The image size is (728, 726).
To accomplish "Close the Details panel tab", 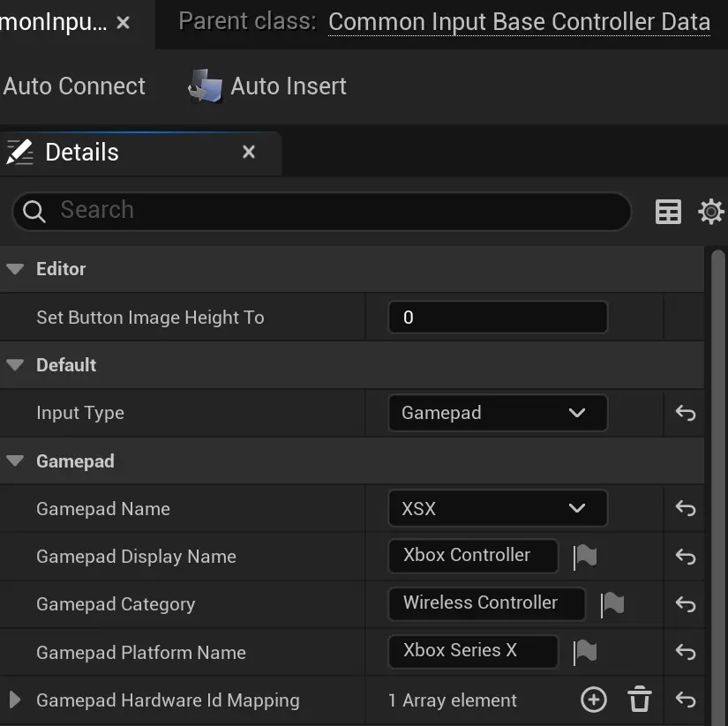I will (249, 153).
